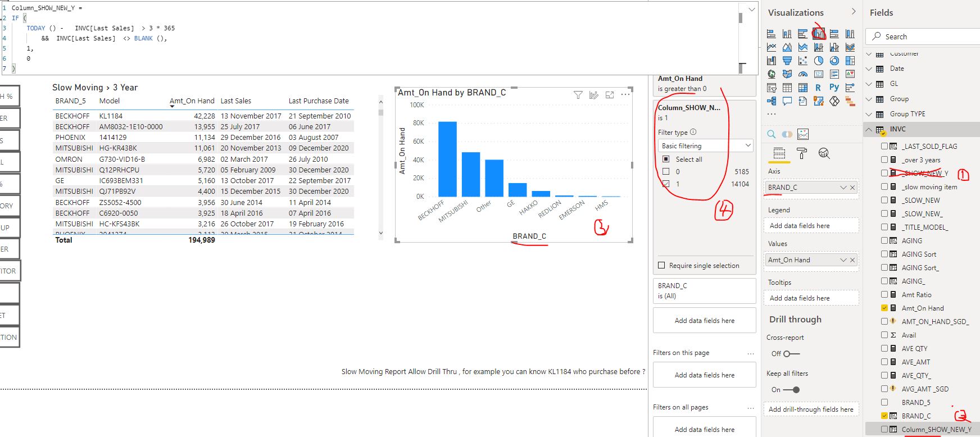Enable Require single selection checkbox
This screenshot has height=437, width=980.
(661, 266)
